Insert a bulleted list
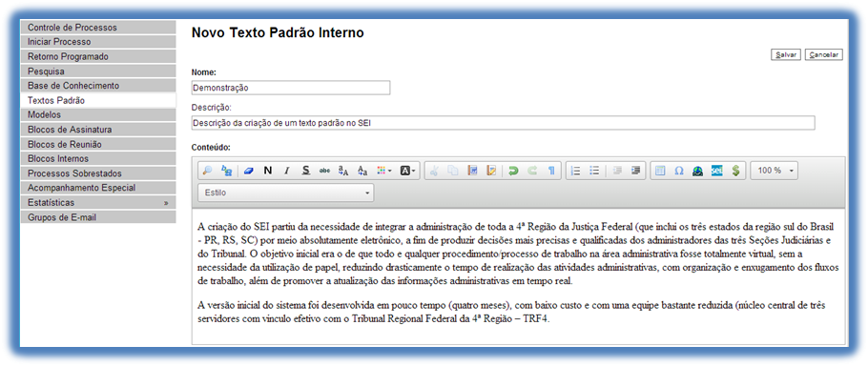 pyautogui.click(x=594, y=171)
